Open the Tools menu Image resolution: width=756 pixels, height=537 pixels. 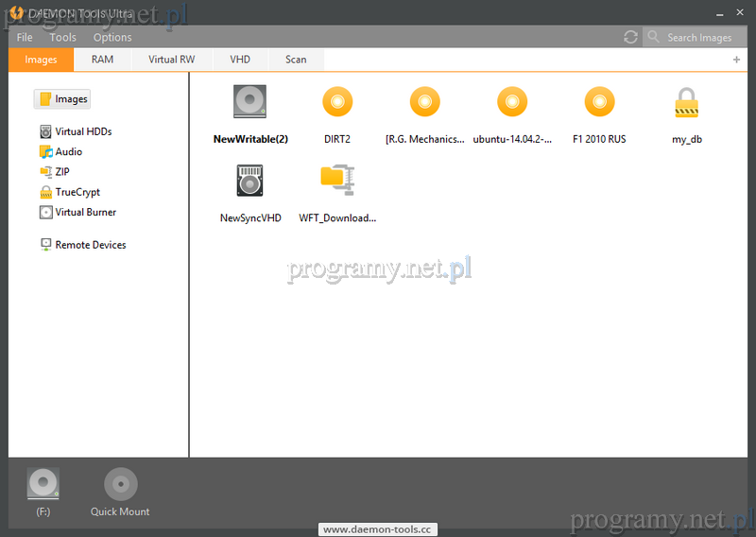[x=62, y=37]
